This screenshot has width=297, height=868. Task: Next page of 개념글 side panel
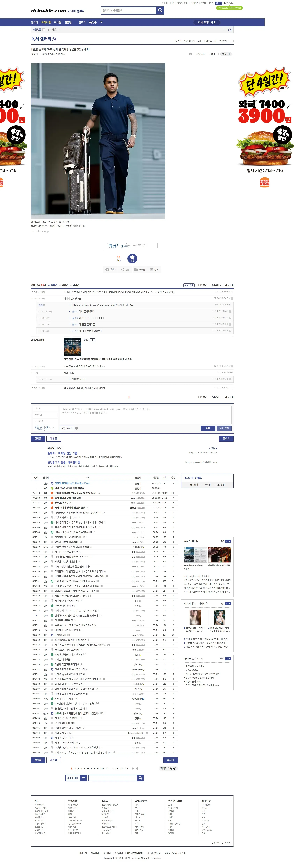click(x=230, y=658)
